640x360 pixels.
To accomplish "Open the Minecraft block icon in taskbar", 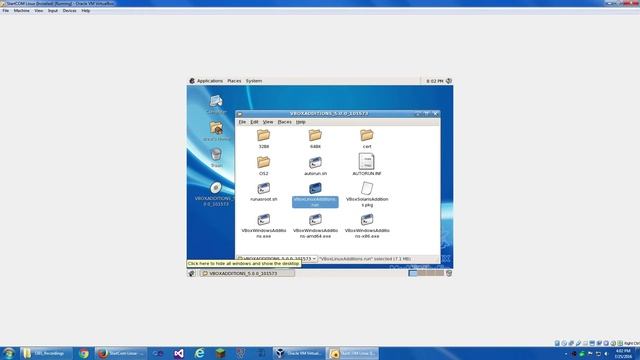I will tap(220, 353).
